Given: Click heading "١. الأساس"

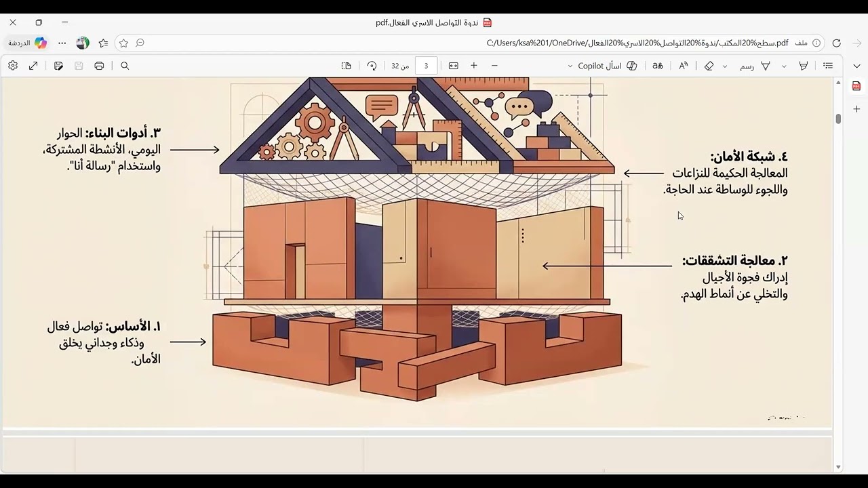Looking at the screenshot, I should 134,327.
